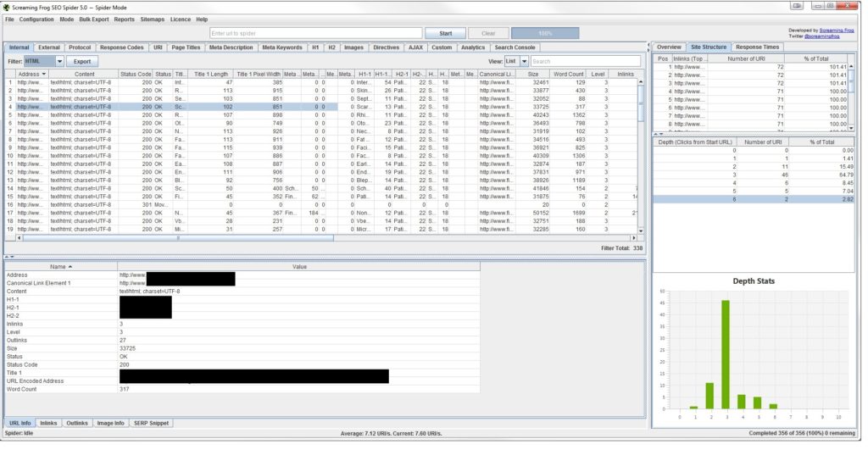Switch to the Directives tab
The width and height of the screenshot is (868, 450).
pos(387,47)
